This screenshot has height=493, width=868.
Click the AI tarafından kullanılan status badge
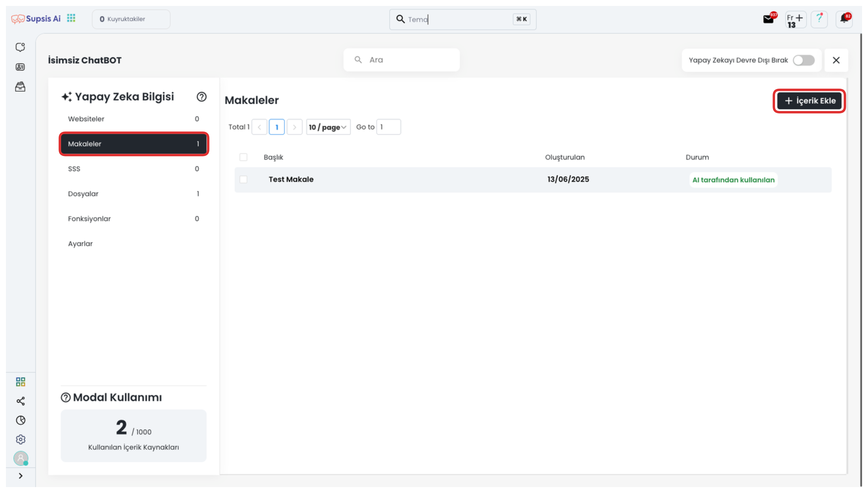[733, 180]
